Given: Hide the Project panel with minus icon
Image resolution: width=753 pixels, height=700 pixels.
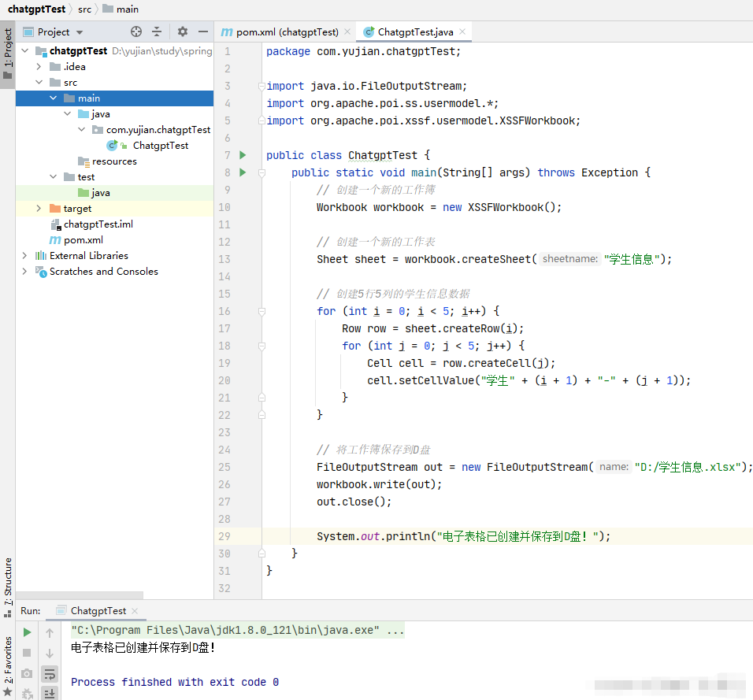Looking at the screenshot, I should (203, 32).
